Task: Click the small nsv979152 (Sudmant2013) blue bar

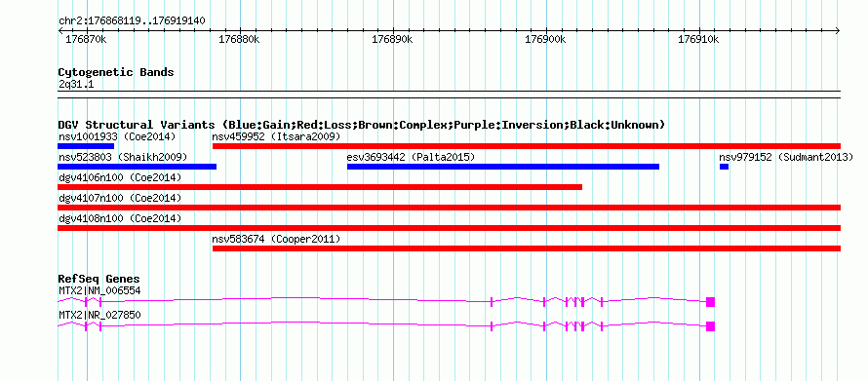Action: click(724, 167)
